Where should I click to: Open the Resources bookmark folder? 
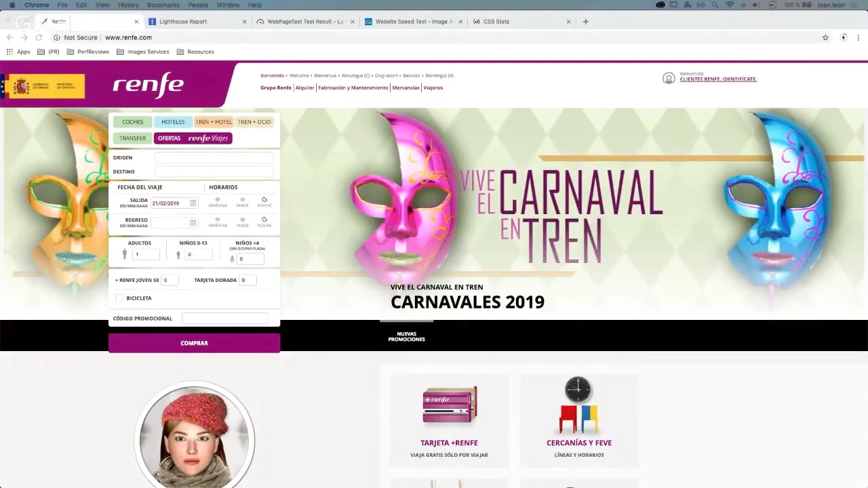[x=195, y=52]
